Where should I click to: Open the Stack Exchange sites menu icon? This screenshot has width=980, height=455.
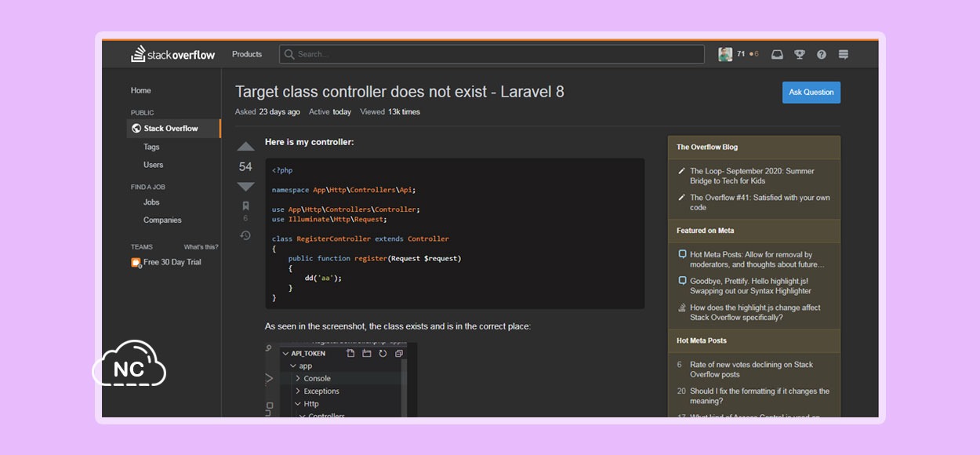tap(844, 54)
